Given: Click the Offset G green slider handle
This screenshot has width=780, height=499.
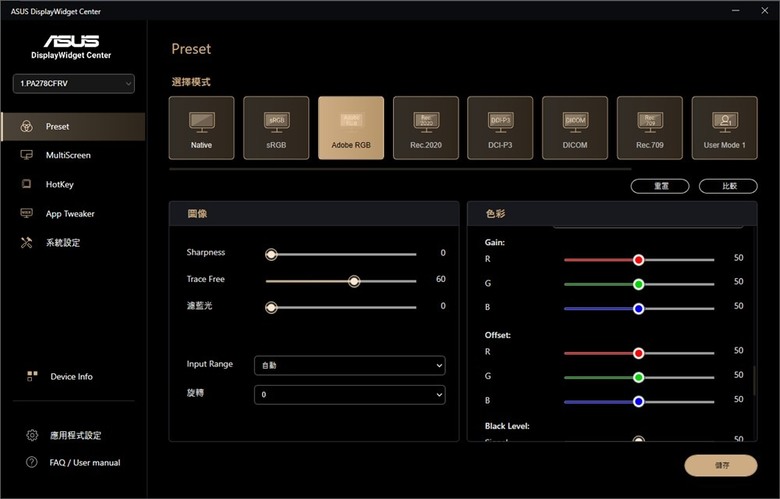Looking at the screenshot, I should pyautogui.click(x=639, y=378).
